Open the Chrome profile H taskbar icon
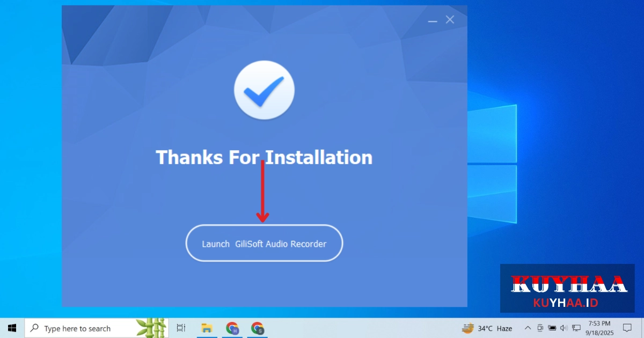Image resolution: width=644 pixels, height=338 pixels. click(x=232, y=328)
